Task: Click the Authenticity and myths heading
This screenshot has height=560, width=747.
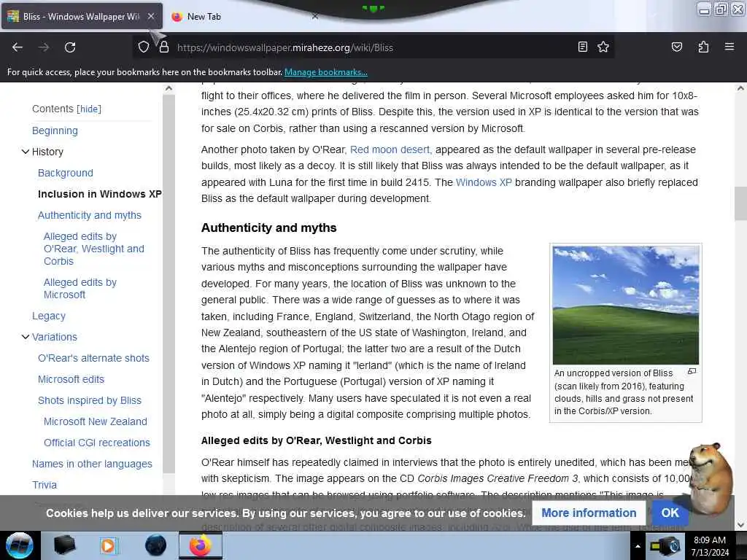Action: pyautogui.click(x=268, y=228)
